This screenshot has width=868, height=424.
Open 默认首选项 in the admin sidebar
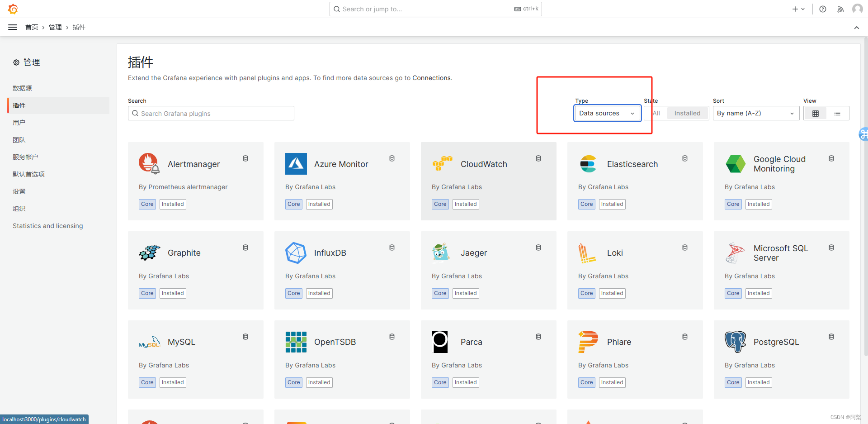tap(28, 174)
